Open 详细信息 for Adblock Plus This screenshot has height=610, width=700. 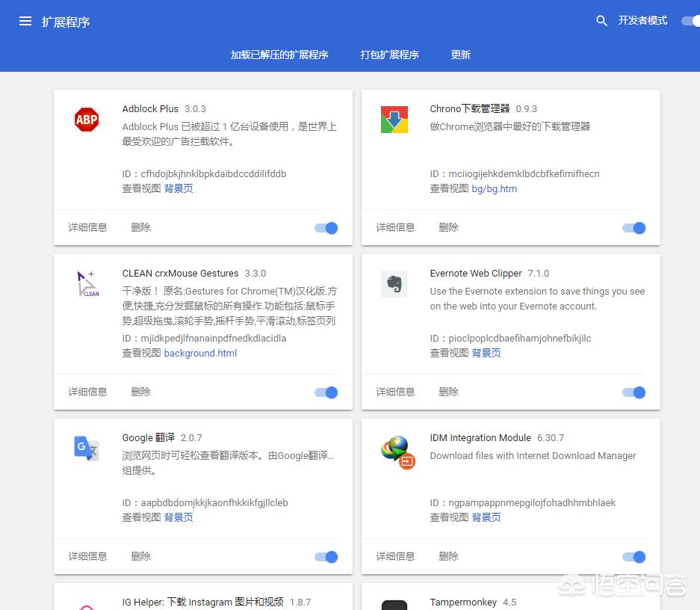tap(88, 227)
